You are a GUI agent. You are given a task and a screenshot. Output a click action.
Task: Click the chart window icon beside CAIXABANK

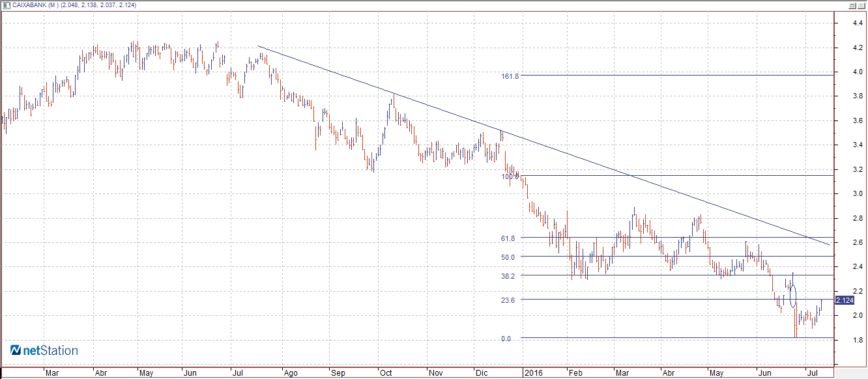pyautogui.click(x=5, y=5)
